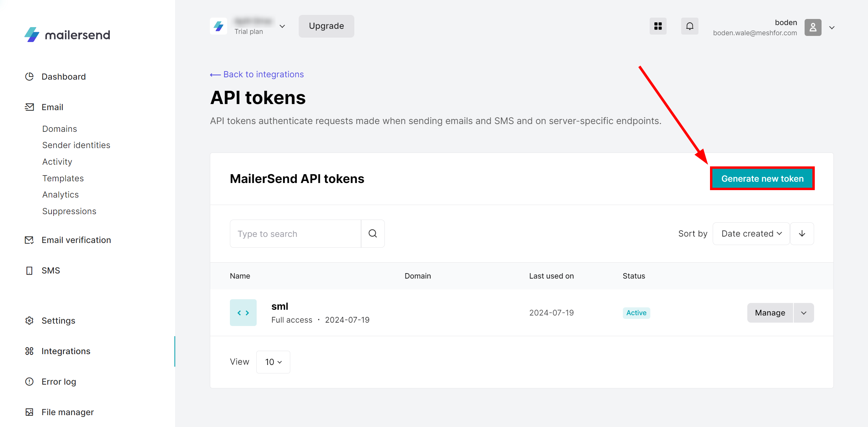Open the sml token name
The width and height of the screenshot is (868, 427).
(x=280, y=306)
